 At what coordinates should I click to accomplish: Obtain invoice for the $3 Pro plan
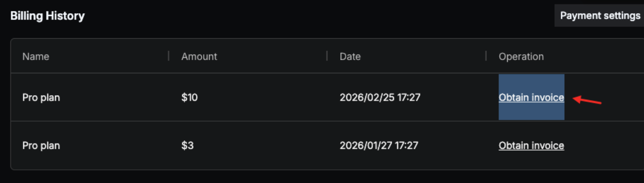(531, 146)
